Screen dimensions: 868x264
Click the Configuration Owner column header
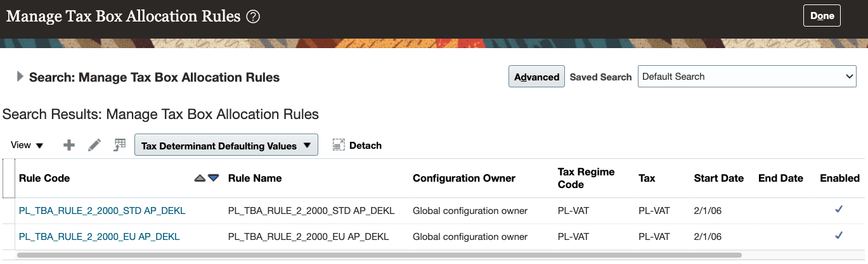[x=464, y=179]
